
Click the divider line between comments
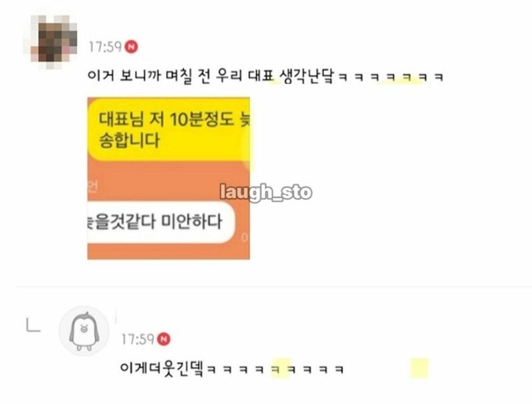273,287
